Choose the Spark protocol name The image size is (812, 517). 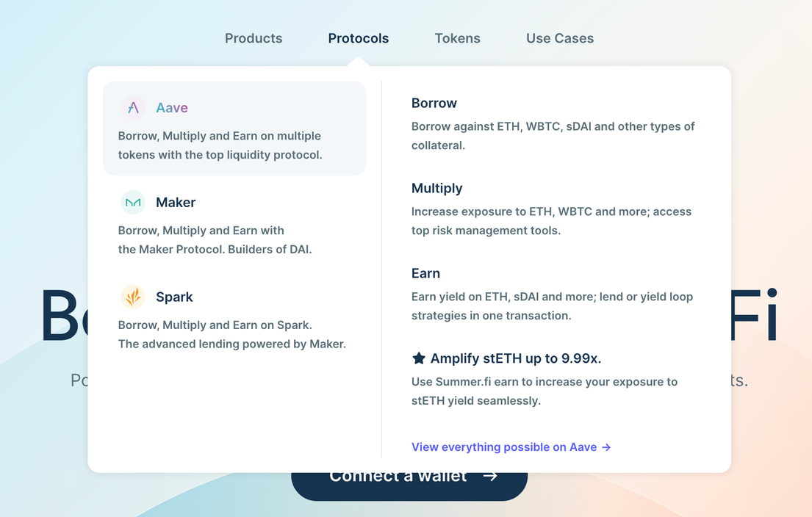click(x=174, y=297)
